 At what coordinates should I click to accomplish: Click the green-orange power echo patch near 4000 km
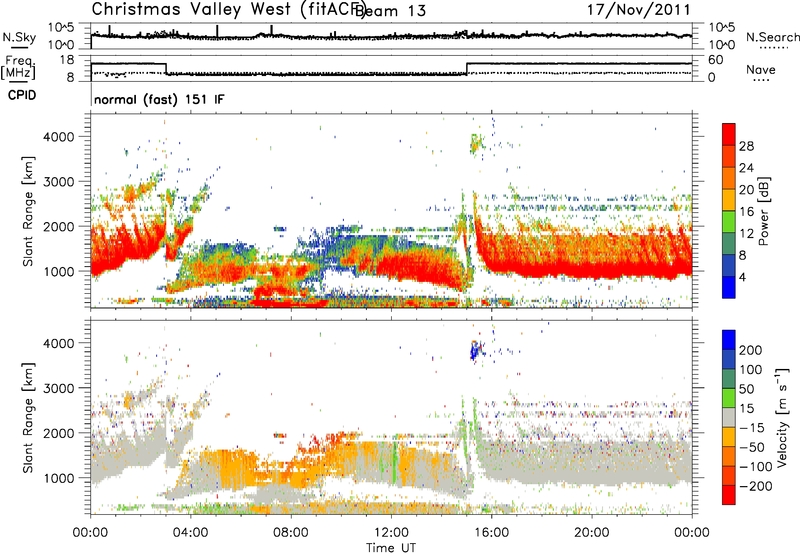click(x=477, y=144)
